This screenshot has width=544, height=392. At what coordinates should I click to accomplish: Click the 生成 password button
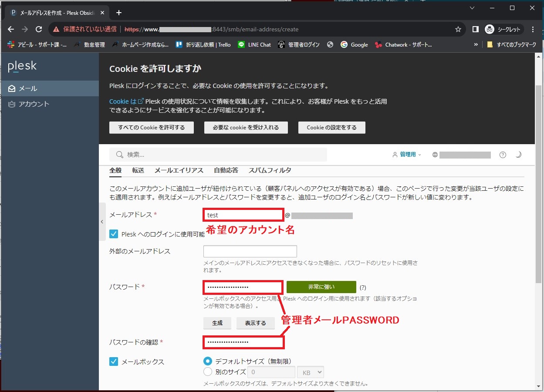tap(217, 323)
